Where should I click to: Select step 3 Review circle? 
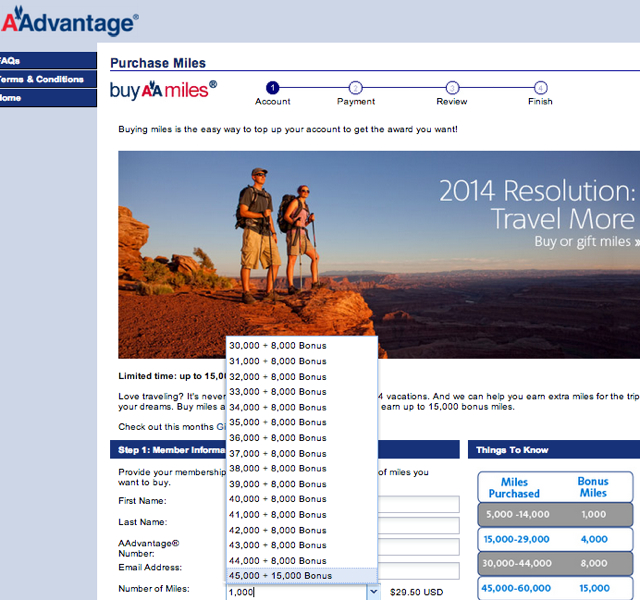[x=452, y=88]
